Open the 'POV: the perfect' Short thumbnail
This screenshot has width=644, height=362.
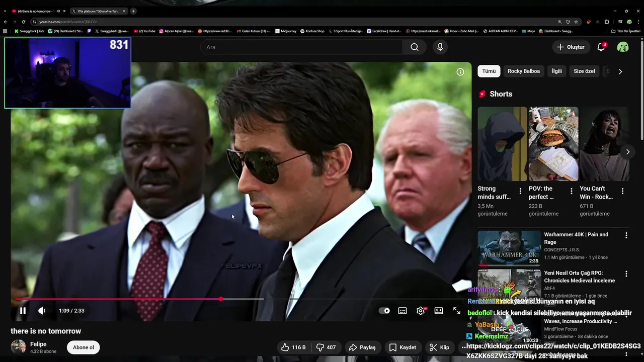pos(553,144)
